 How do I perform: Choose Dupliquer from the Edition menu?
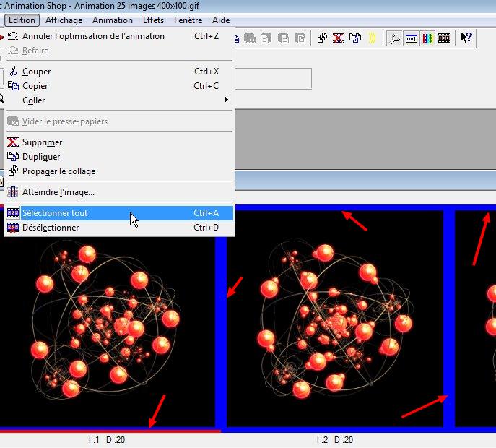[x=41, y=157]
